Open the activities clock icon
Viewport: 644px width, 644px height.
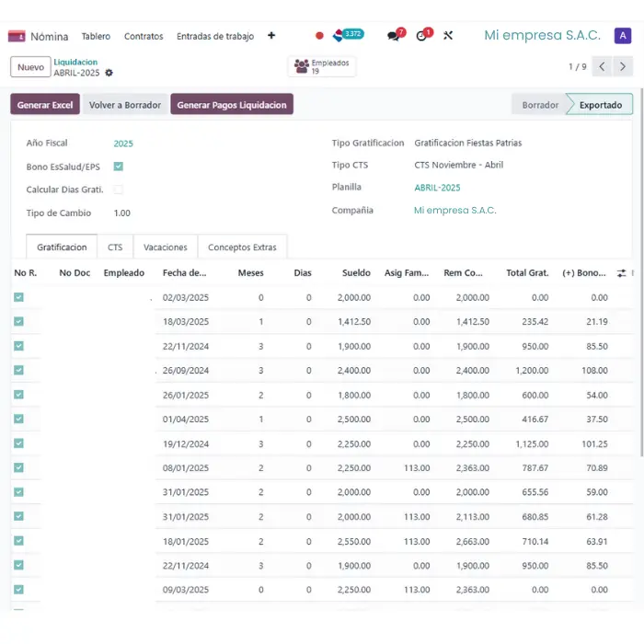tap(422, 36)
